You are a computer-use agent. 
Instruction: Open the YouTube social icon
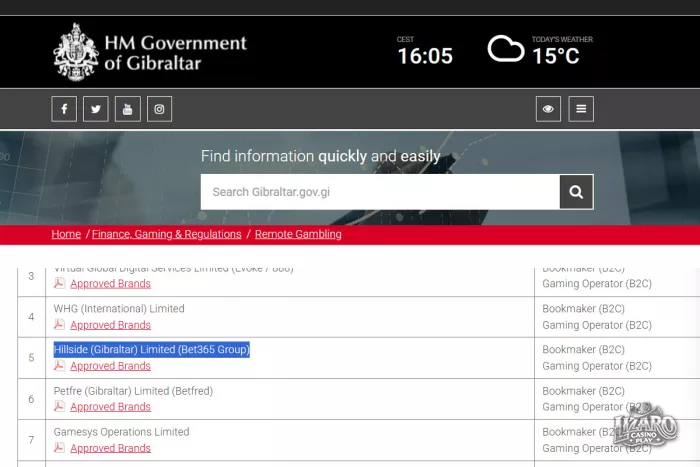tap(128, 109)
